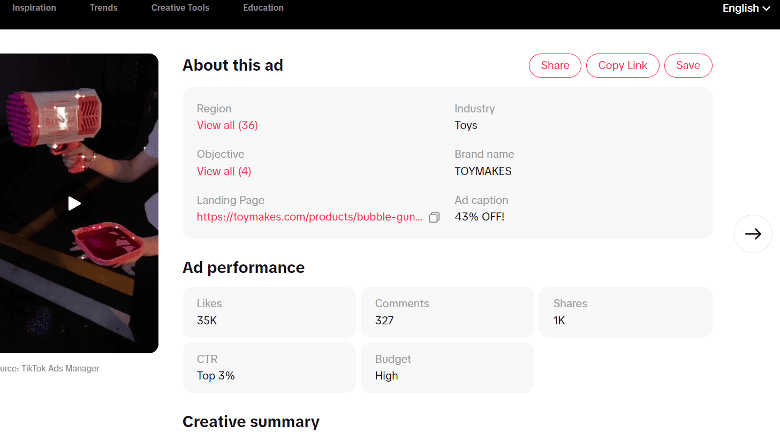780x435 pixels.
Task: Open the Inspiration menu
Action: point(34,8)
